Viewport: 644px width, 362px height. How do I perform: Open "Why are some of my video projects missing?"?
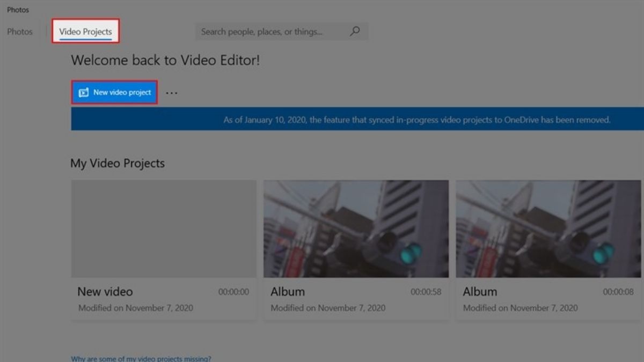coord(141,358)
